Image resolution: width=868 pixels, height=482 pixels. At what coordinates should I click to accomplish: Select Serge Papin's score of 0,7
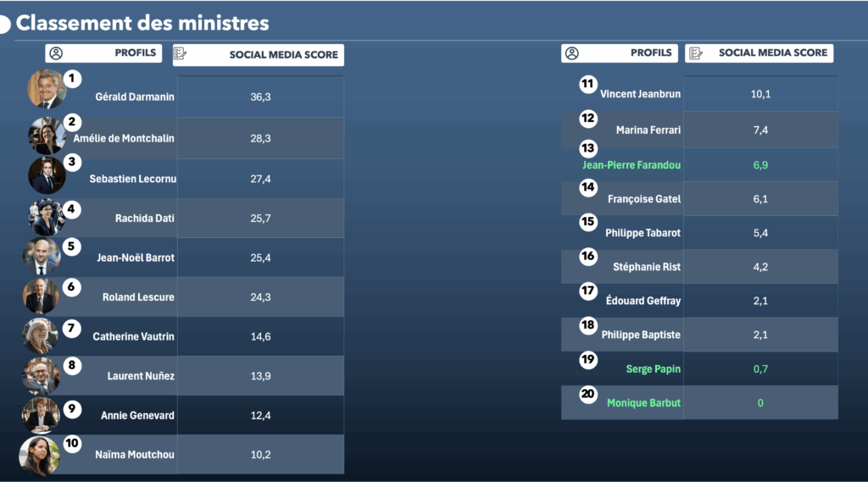click(760, 368)
